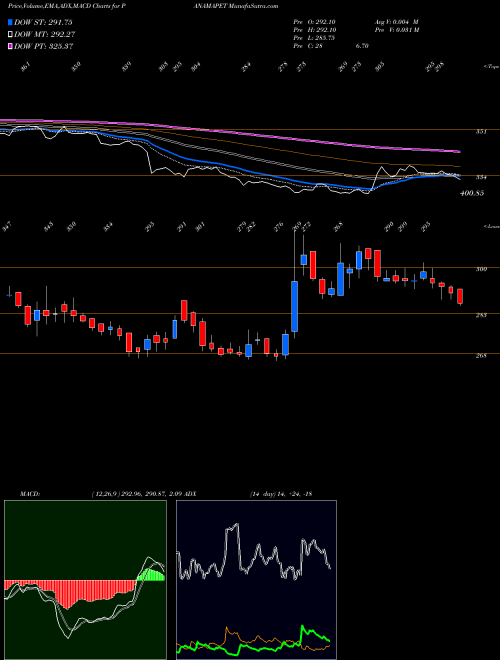The width and height of the screenshot is (500, 660).
Task: Click the 'Avg V: 0.004 M' volume value
Action: [396, 22]
